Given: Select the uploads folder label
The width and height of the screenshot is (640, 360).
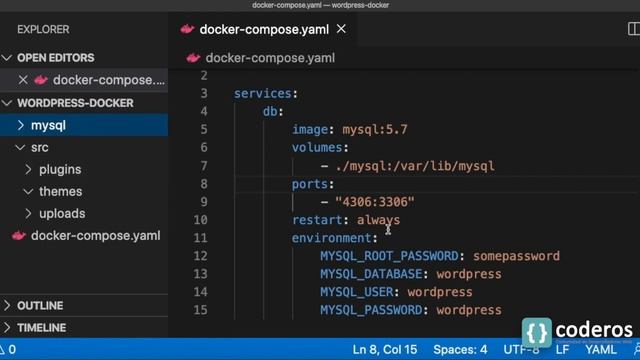Looking at the screenshot, I should coord(62,213).
